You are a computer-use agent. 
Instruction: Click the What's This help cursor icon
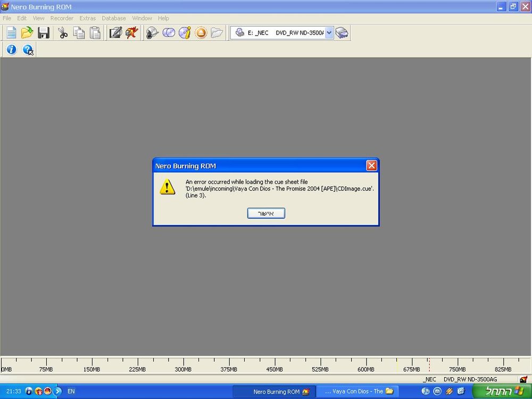pos(28,49)
